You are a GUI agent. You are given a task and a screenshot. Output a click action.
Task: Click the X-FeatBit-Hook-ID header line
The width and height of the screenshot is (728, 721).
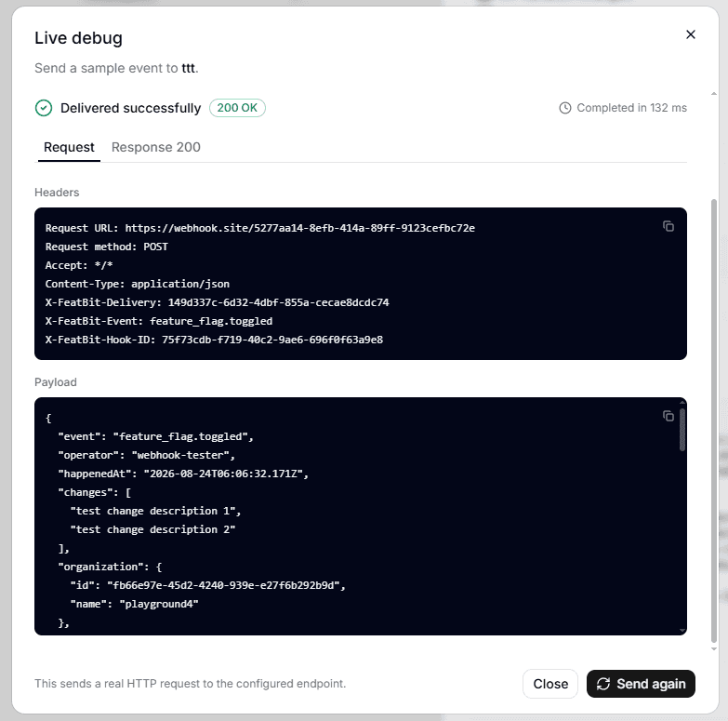[214, 340]
